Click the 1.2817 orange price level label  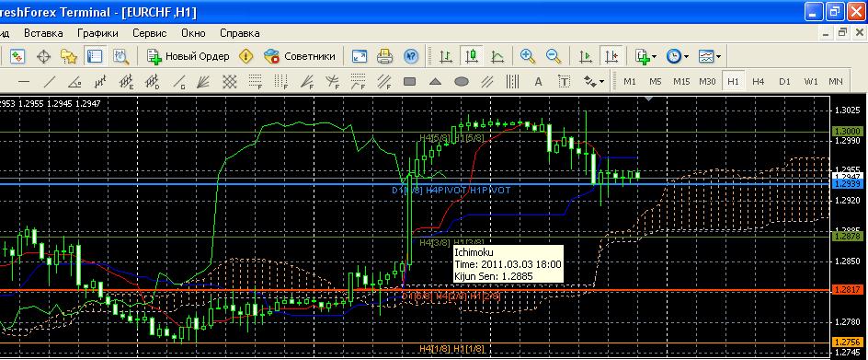848,290
